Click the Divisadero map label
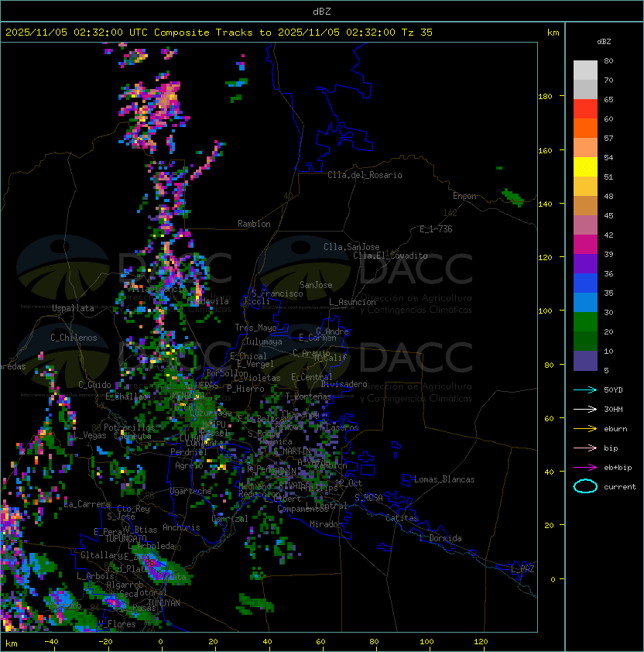Screen dimensions: 644x652 click(344, 384)
